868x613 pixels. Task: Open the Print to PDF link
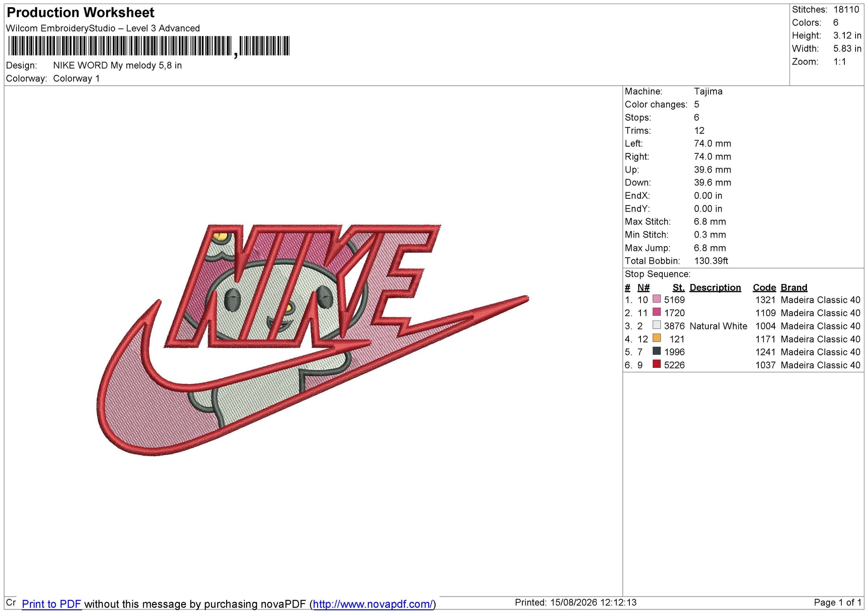(x=51, y=604)
